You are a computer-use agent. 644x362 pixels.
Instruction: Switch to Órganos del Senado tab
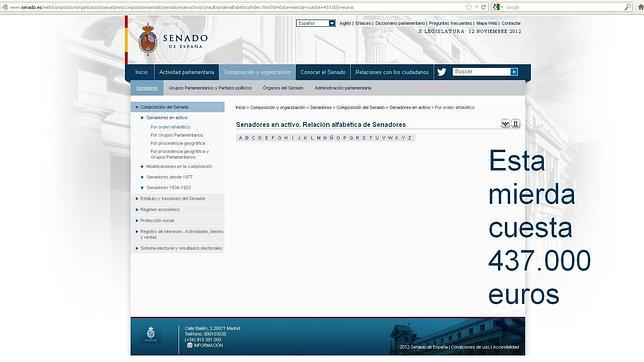pos(283,88)
